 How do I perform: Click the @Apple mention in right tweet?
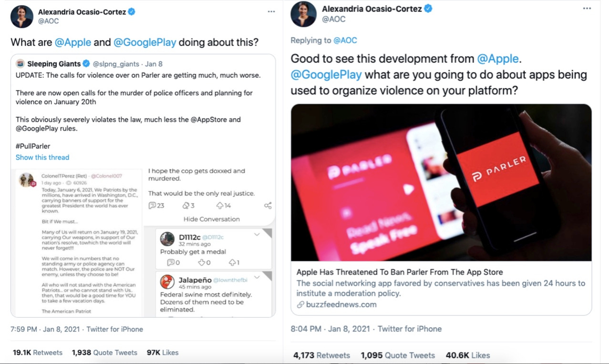point(497,59)
